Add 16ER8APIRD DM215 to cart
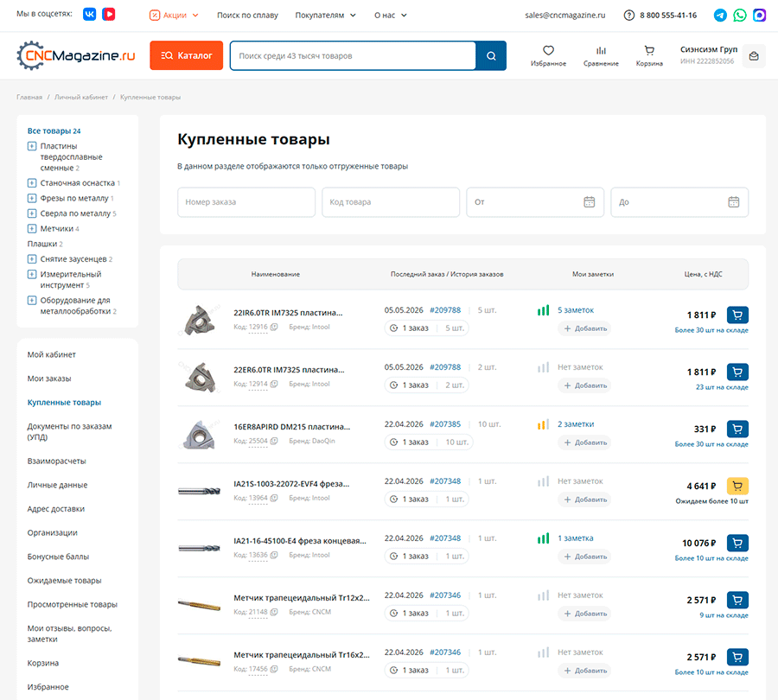The image size is (778, 700). click(737, 429)
